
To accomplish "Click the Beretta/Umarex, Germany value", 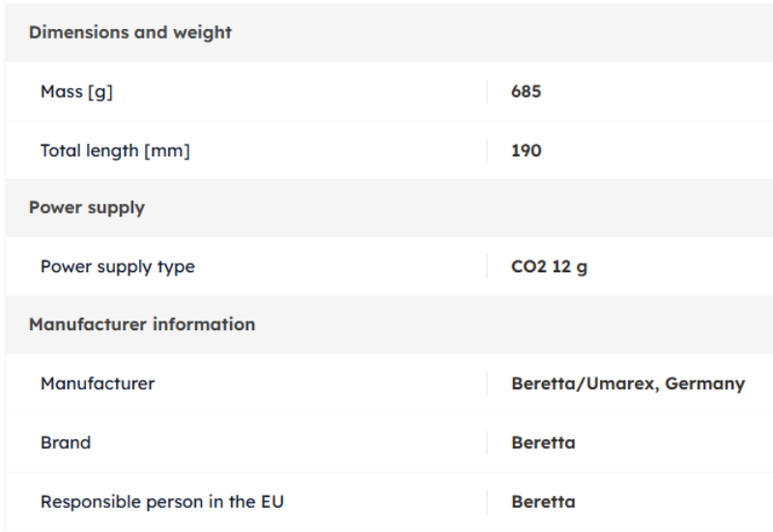I will coord(628,383).
